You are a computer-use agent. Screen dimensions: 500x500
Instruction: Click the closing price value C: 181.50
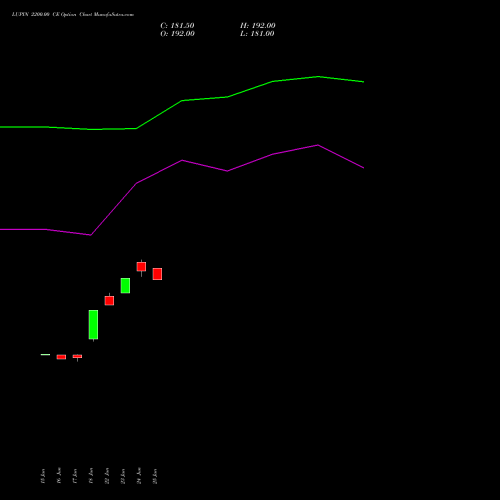(x=177, y=26)
